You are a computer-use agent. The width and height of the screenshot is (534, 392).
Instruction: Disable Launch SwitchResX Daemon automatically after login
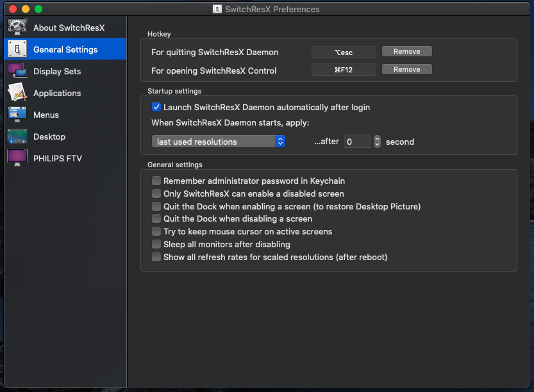pos(156,107)
